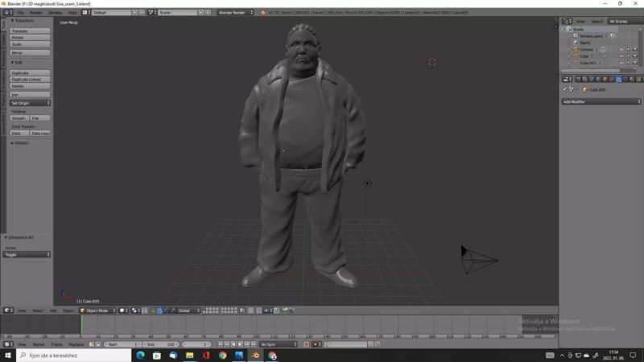Toggle visibility eye for the Camera object
The height and width of the screenshot is (362, 644).
pos(621,49)
